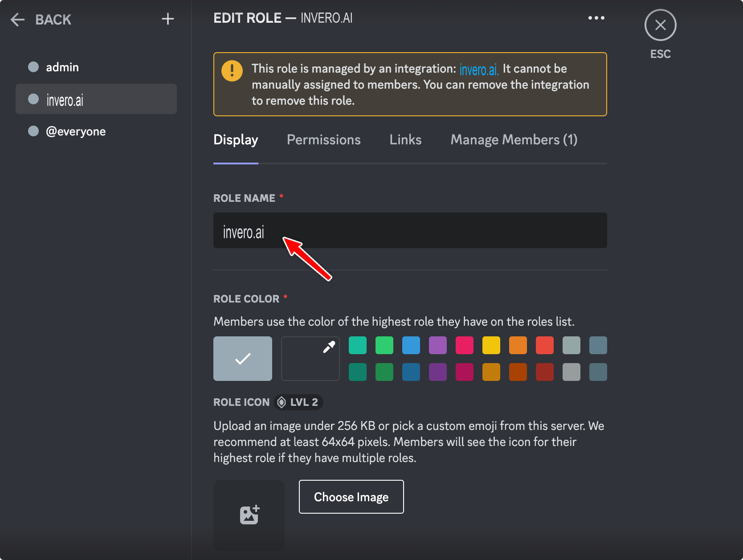This screenshot has width=743, height=560.
Task: Click the warning exclamation icon
Action: coord(232,71)
